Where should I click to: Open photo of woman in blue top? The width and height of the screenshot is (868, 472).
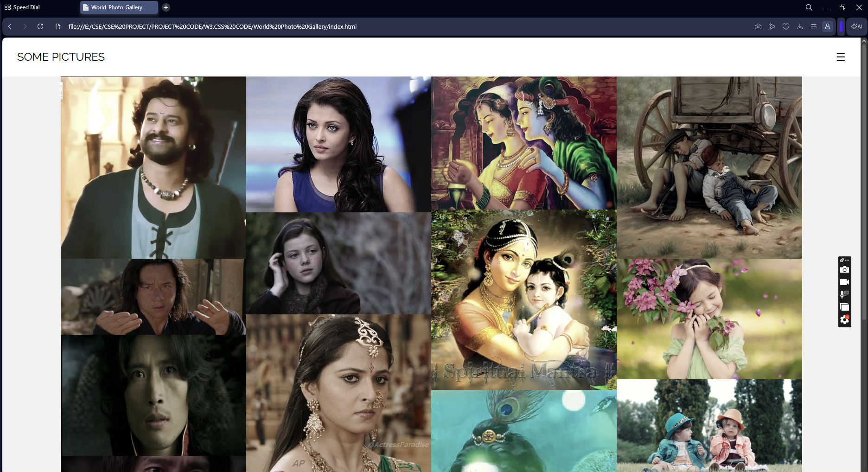point(338,144)
